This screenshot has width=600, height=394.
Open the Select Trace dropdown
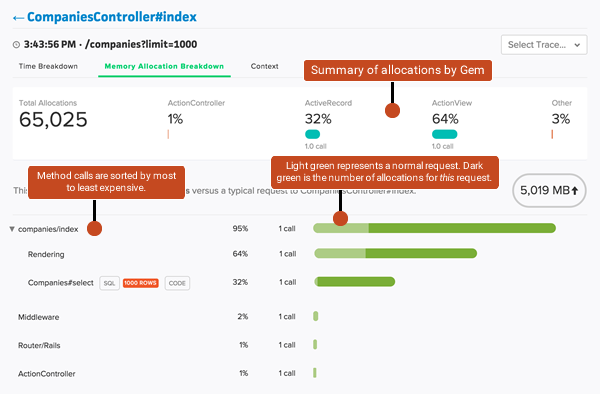tap(544, 45)
